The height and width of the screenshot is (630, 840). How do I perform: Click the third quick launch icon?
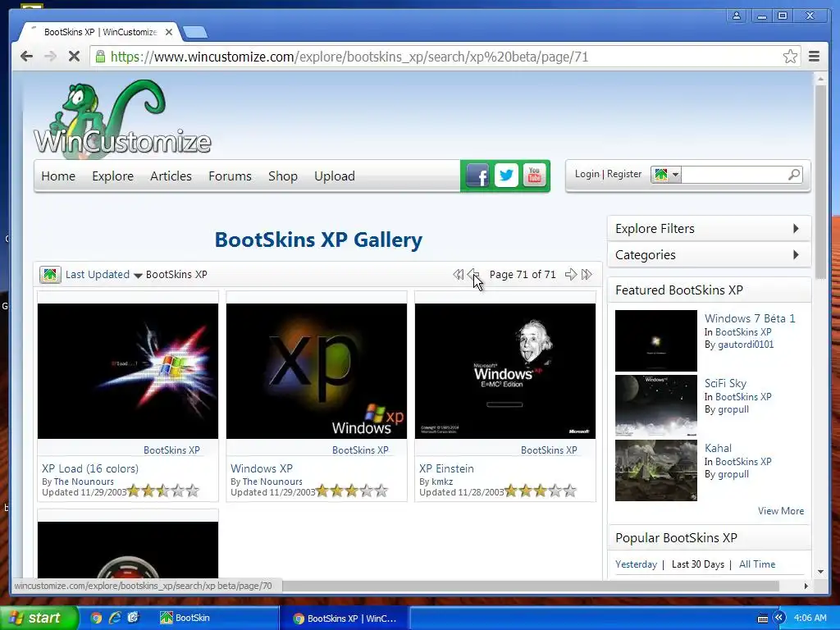[x=133, y=618]
